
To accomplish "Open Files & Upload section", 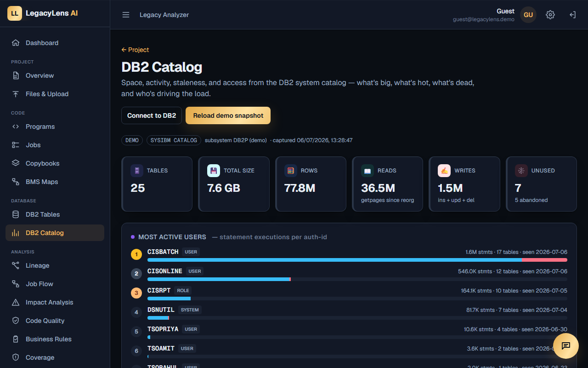I will coord(55,94).
